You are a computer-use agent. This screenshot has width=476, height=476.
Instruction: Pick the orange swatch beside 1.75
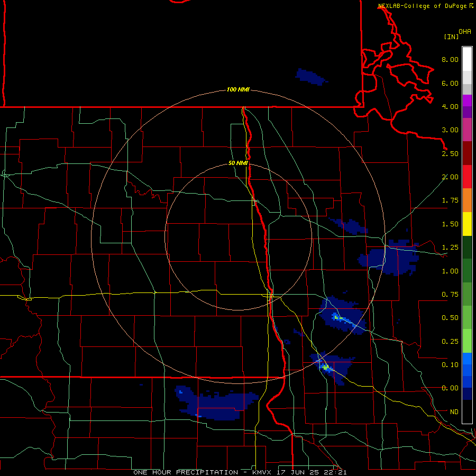pos(467,200)
